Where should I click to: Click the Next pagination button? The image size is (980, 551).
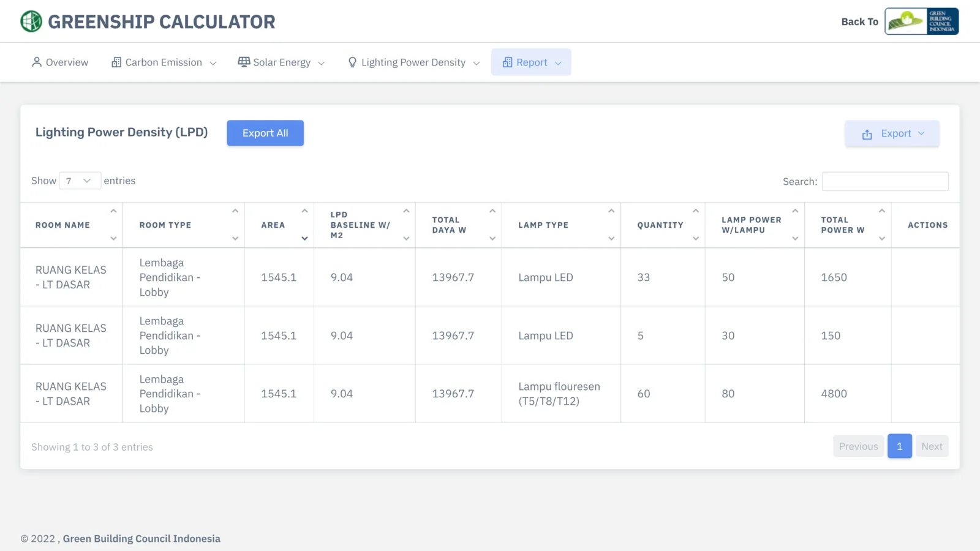pyautogui.click(x=932, y=446)
